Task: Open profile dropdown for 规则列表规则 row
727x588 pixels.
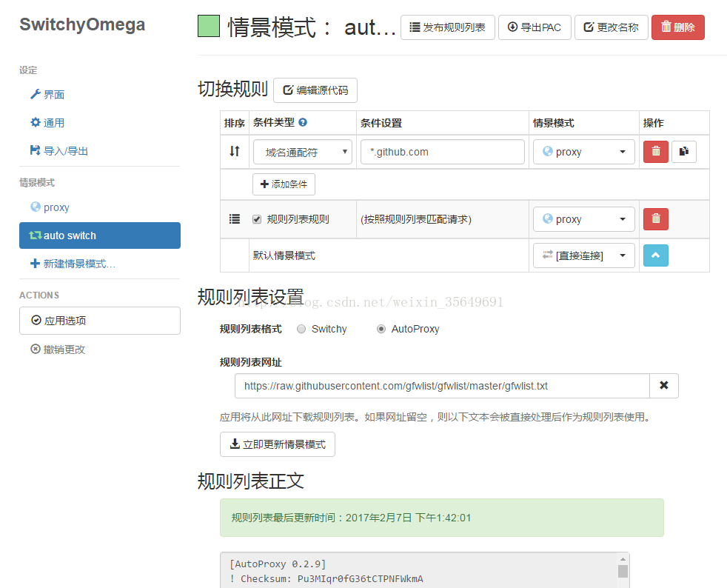Action: point(583,219)
